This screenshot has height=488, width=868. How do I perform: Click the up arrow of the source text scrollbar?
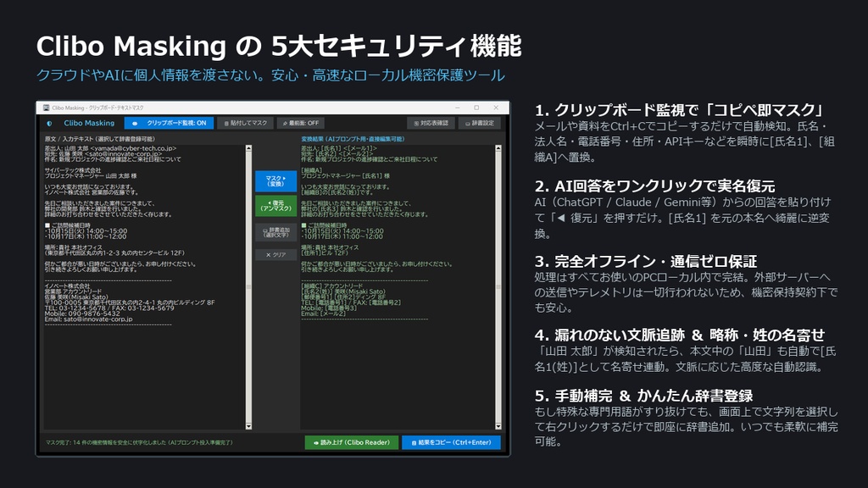(x=248, y=148)
